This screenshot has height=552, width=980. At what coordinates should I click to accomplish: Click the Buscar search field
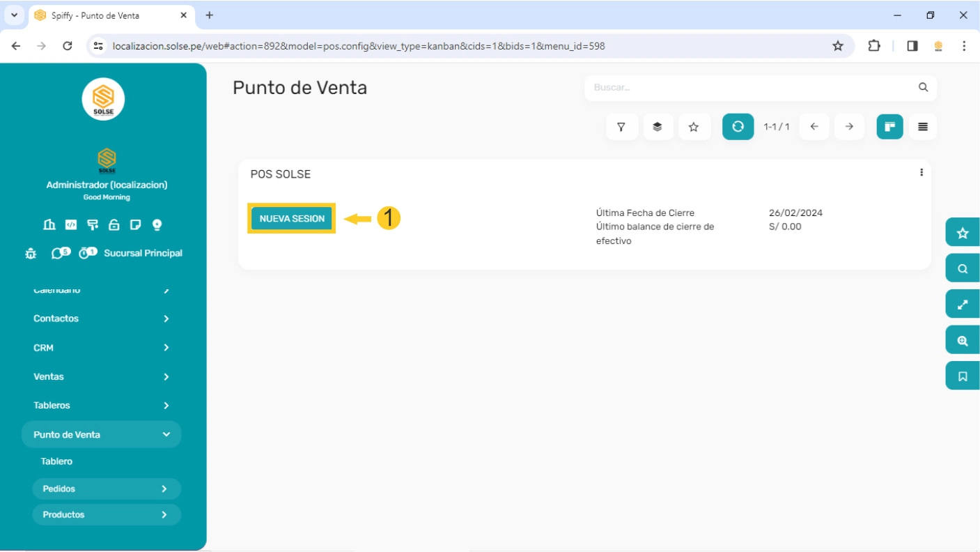[752, 88]
